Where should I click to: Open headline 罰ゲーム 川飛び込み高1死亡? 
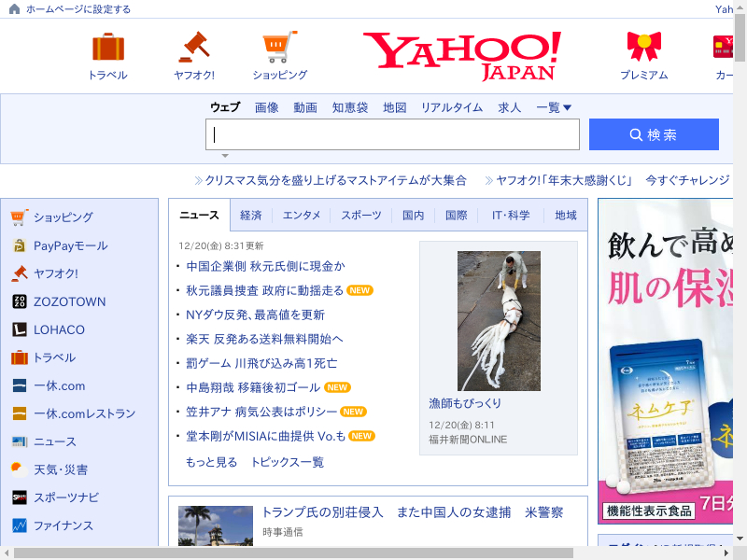[x=261, y=363]
